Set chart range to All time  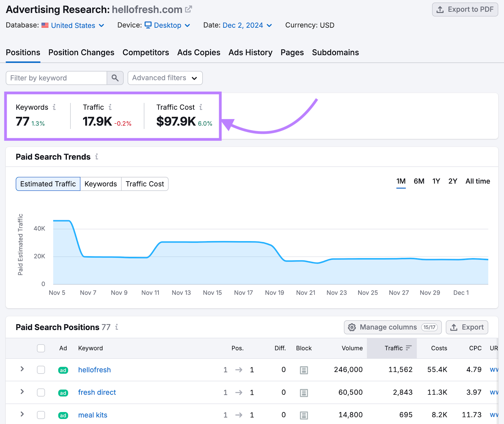point(478,181)
